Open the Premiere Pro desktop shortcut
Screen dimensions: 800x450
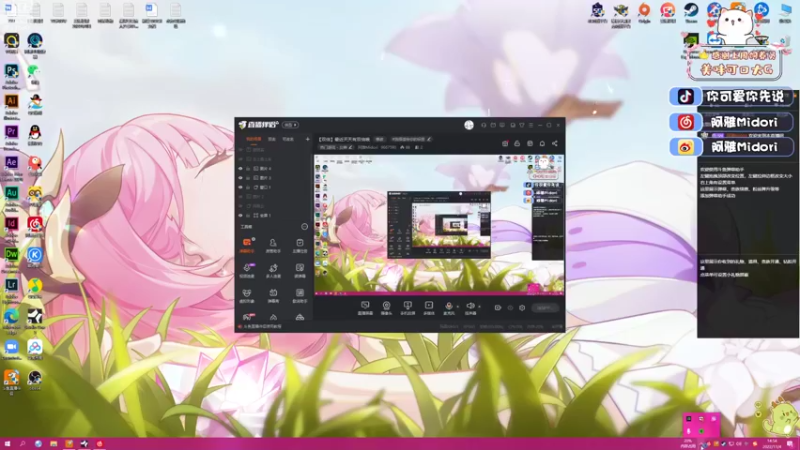(x=11, y=136)
